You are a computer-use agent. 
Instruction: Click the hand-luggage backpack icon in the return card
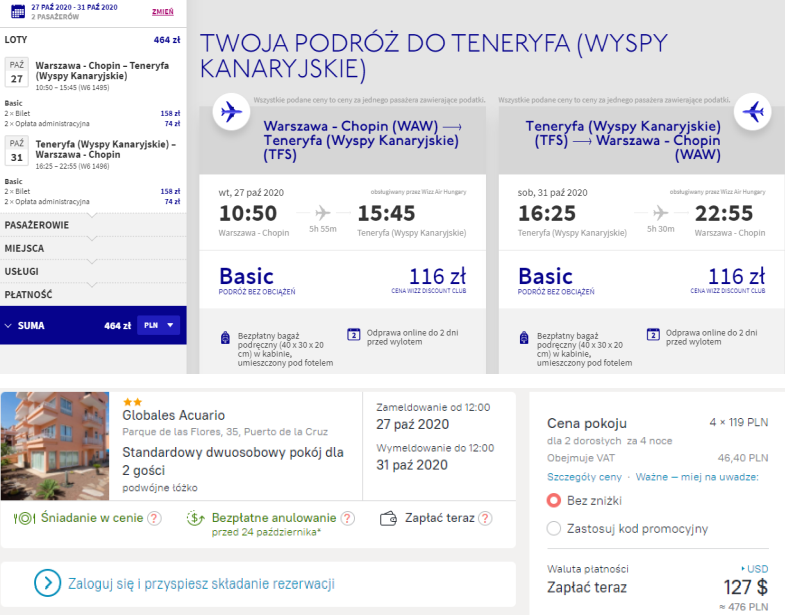click(x=524, y=338)
